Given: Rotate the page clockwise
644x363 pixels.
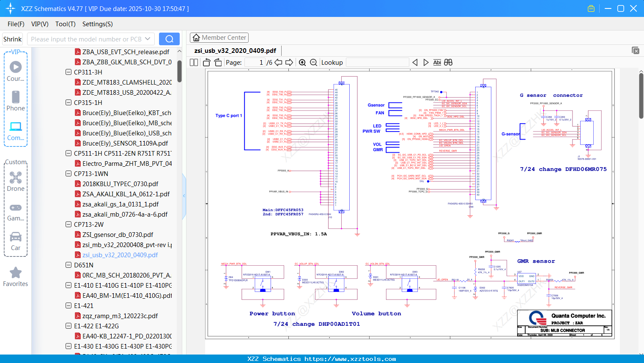Looking at the screenshot, I should click(218, 62).
